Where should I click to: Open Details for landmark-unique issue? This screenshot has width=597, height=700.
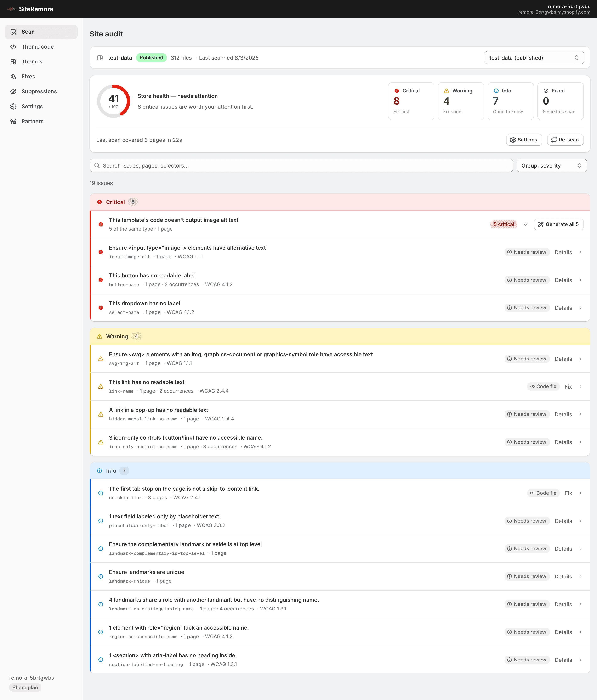(x=563, y=576)
